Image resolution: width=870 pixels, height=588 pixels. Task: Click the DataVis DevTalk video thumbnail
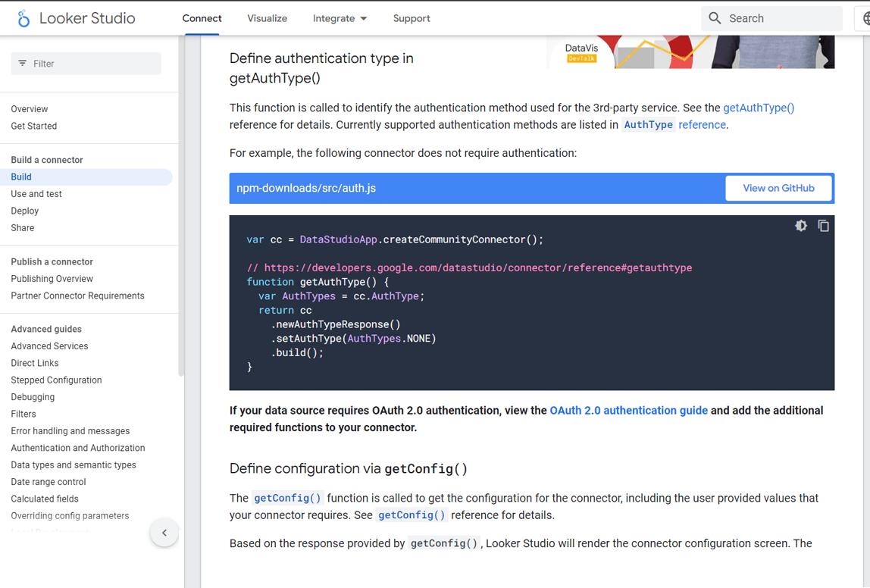[x=690, y=52]
